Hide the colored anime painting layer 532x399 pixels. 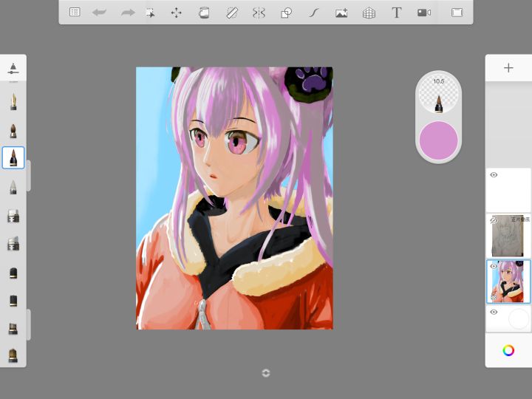click(494, 266)
